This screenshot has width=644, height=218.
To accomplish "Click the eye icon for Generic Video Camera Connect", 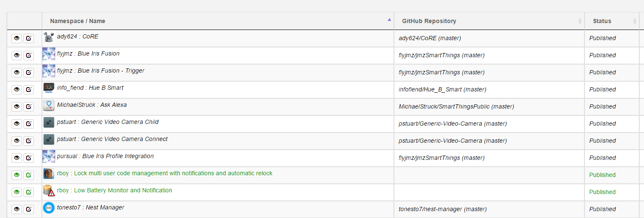I will [17, 141].
